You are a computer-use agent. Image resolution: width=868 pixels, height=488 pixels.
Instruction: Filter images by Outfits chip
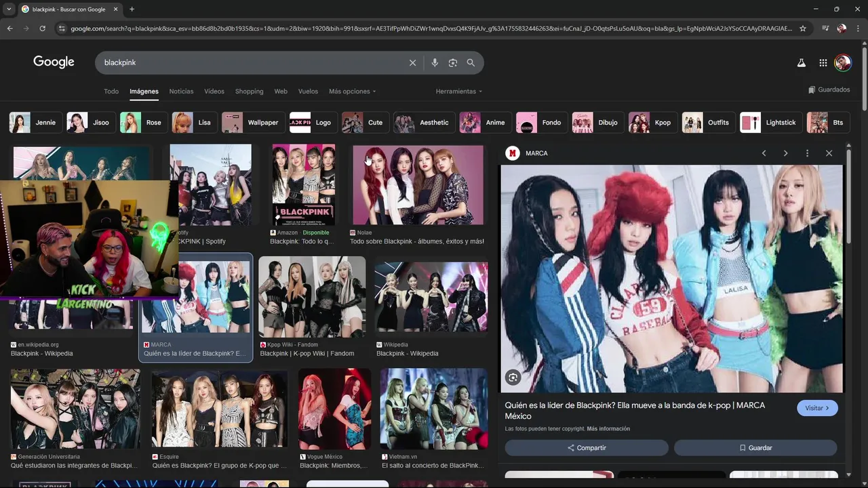coord(709,123)
